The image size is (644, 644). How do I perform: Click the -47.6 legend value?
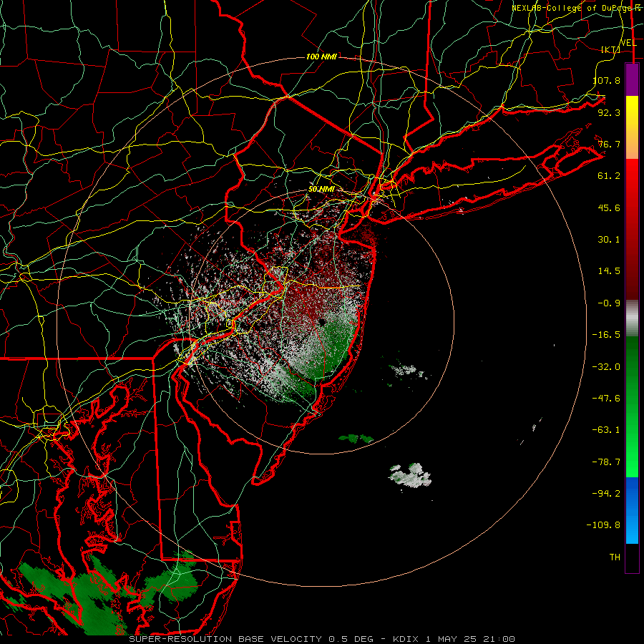coord(606,399)
